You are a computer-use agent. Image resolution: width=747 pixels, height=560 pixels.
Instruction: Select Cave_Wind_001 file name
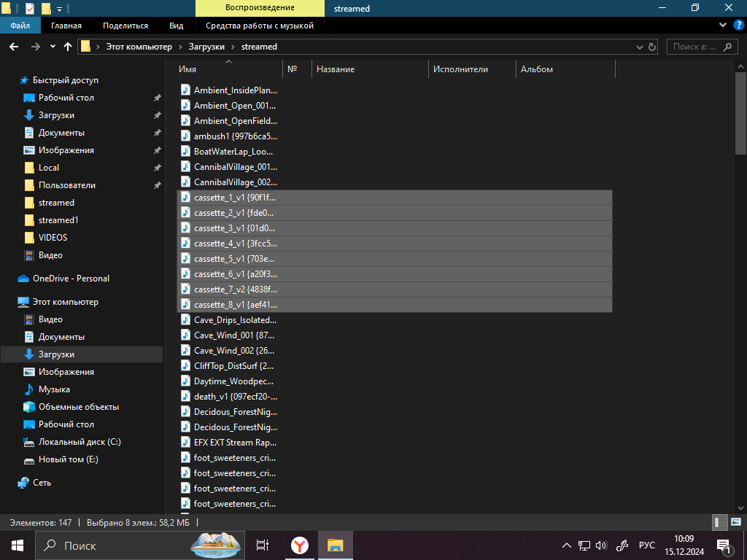point(234,335)
